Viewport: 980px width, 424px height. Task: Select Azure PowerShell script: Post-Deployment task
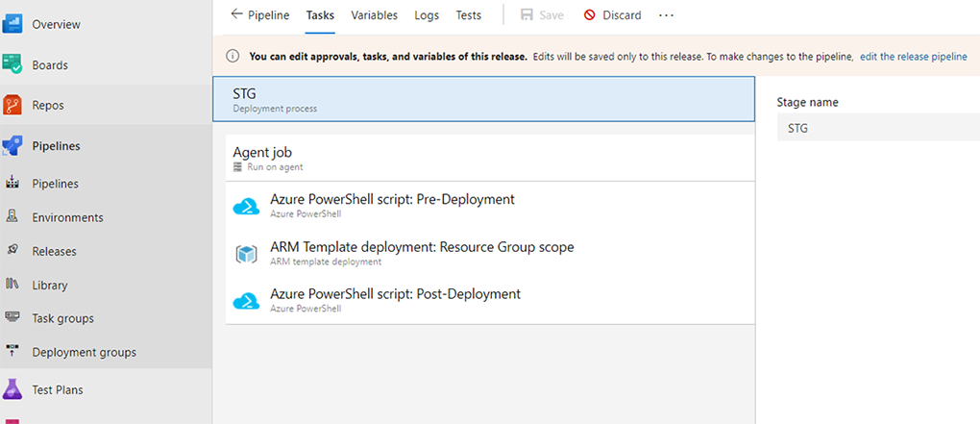[490, 300]
